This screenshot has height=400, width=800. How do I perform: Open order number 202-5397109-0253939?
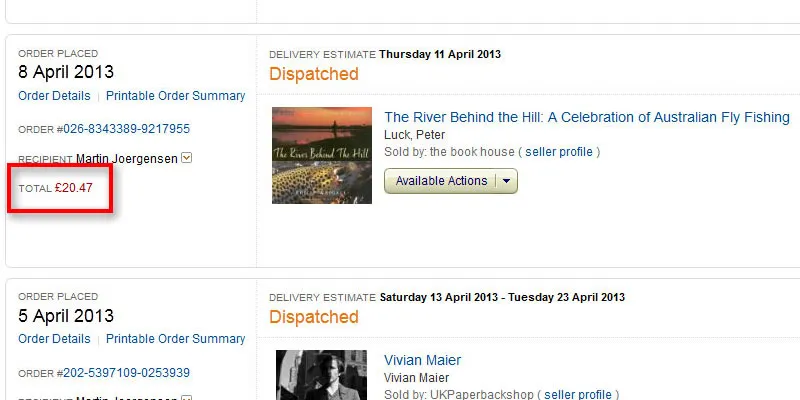[x=126, y=372]
